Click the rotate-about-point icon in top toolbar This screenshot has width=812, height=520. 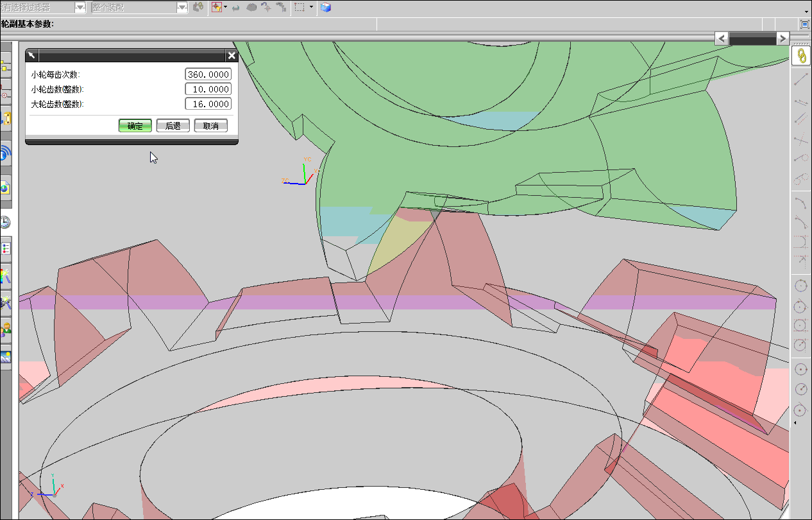(266, 7)
